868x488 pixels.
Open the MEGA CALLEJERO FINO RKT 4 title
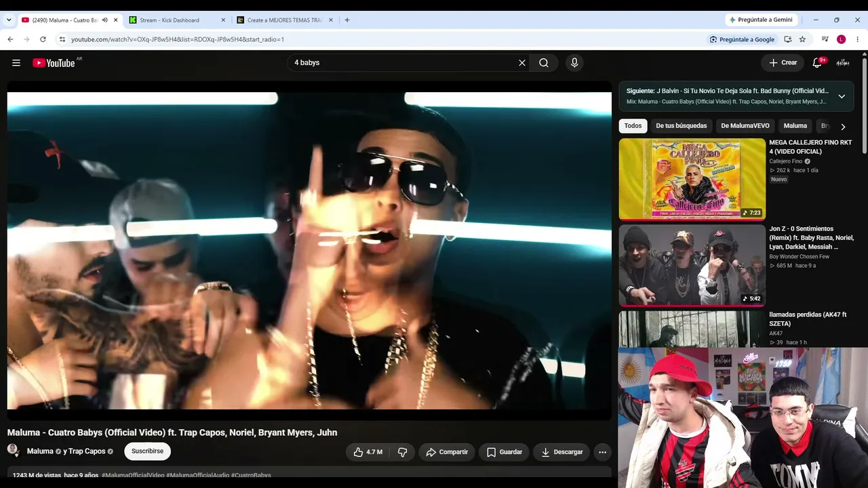810,147
